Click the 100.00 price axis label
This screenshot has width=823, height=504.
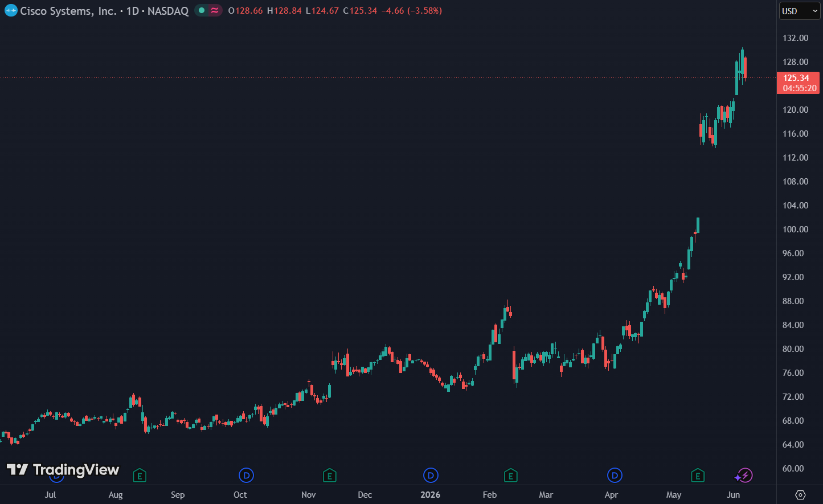(795, 230)
